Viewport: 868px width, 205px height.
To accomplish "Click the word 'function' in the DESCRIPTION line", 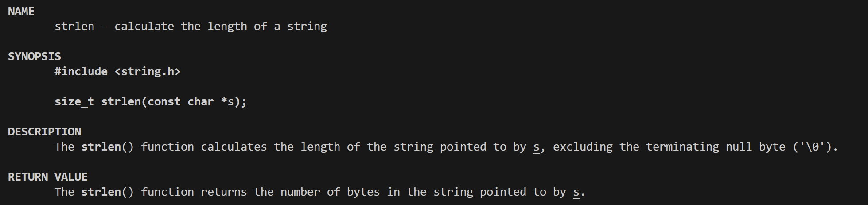I will click(x=167, y=147).
